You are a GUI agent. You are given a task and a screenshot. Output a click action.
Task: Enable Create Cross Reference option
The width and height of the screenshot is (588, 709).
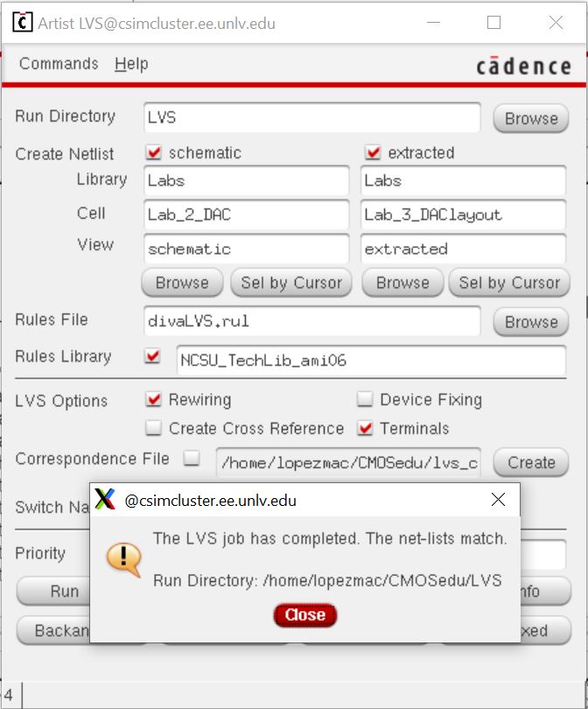154,428
